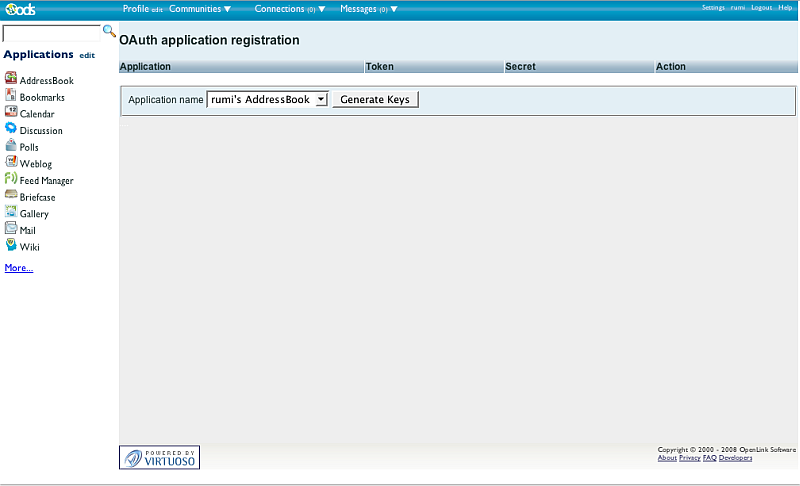Screen dimensions: 800x486
Task: Open the Connections menu
Action: point(279,9)
